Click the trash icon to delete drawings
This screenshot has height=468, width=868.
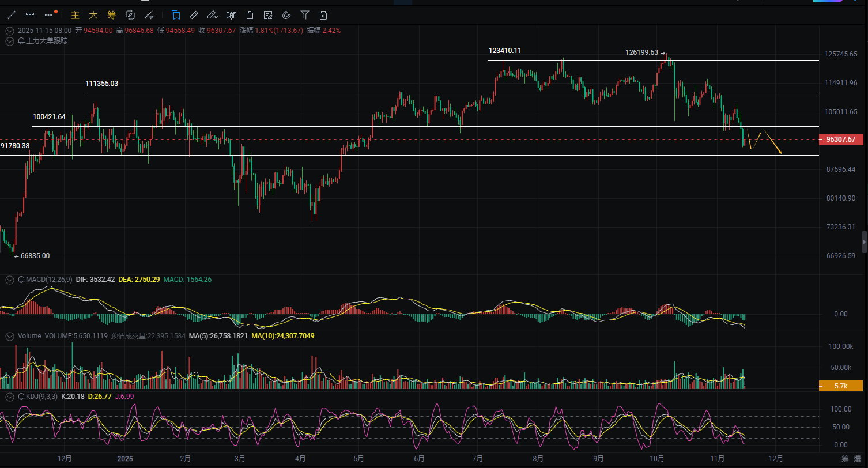324,15
